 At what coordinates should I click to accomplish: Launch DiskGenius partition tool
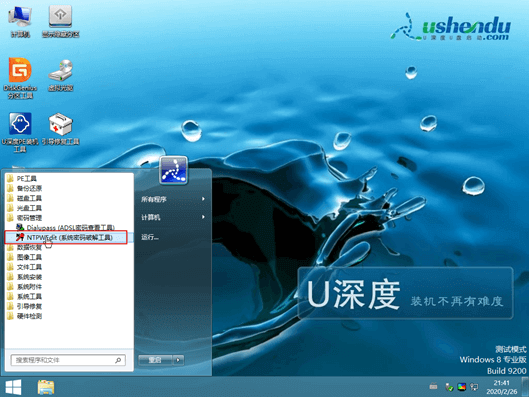tap(20, 78)
